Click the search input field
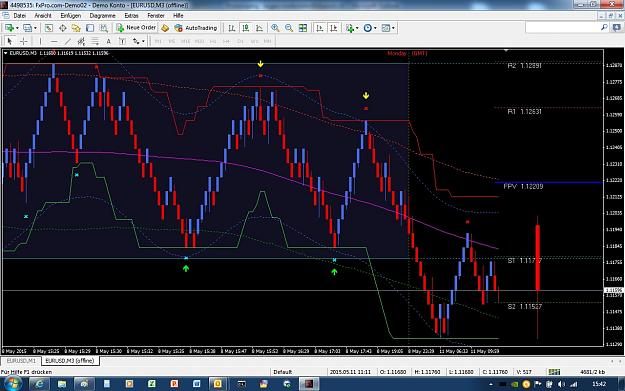 (x=563, y=28)
